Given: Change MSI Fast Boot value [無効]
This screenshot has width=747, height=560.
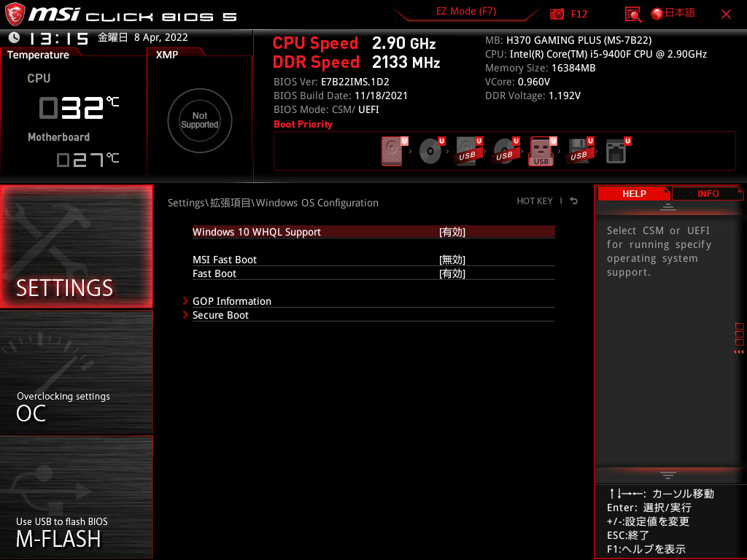Looking at the screenshot, I should 452,260.
